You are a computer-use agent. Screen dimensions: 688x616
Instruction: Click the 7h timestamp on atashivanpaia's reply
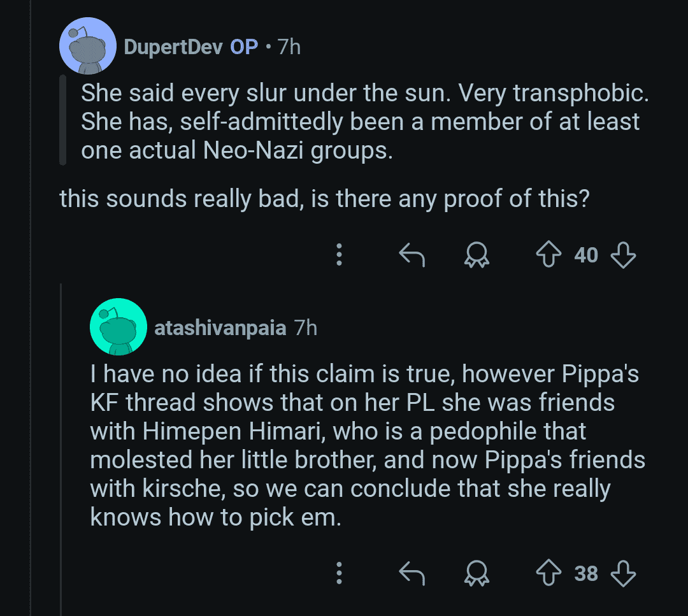coord(305,327)
